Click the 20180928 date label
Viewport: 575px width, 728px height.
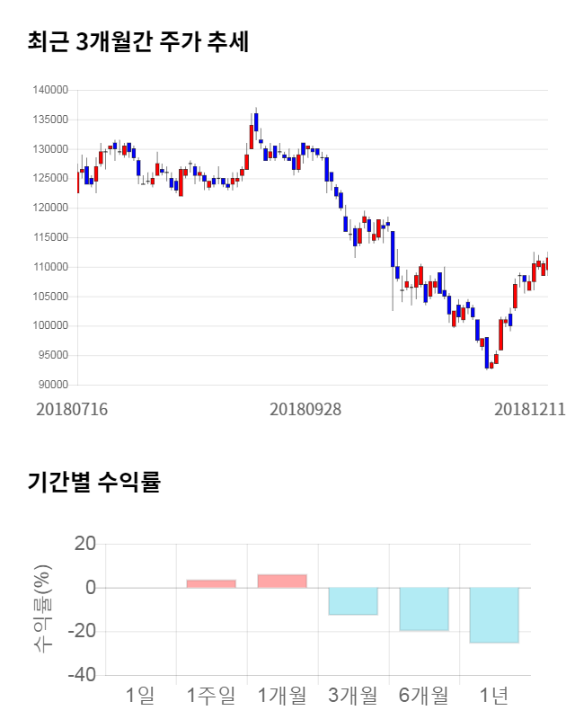pos(305,409)
